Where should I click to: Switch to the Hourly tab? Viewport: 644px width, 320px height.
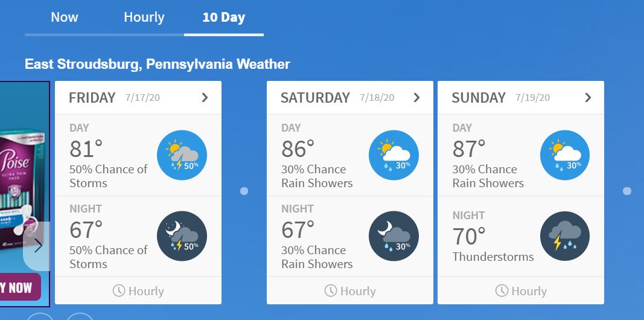[144, 18]
